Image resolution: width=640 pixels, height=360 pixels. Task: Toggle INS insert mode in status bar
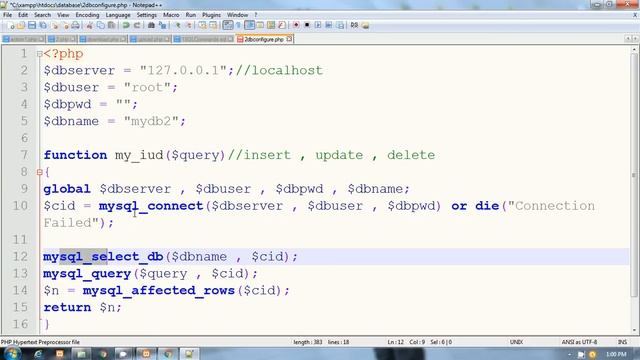click(x=622, y=342)
